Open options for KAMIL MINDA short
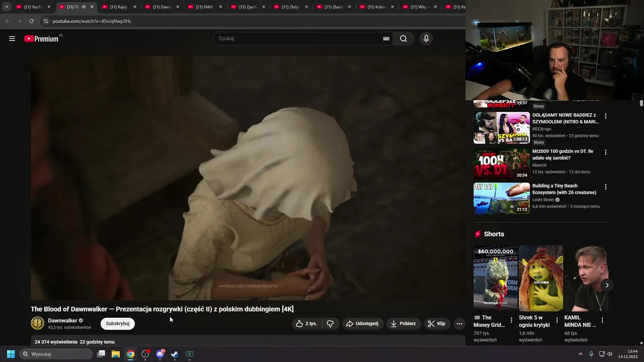 point(602,320)
